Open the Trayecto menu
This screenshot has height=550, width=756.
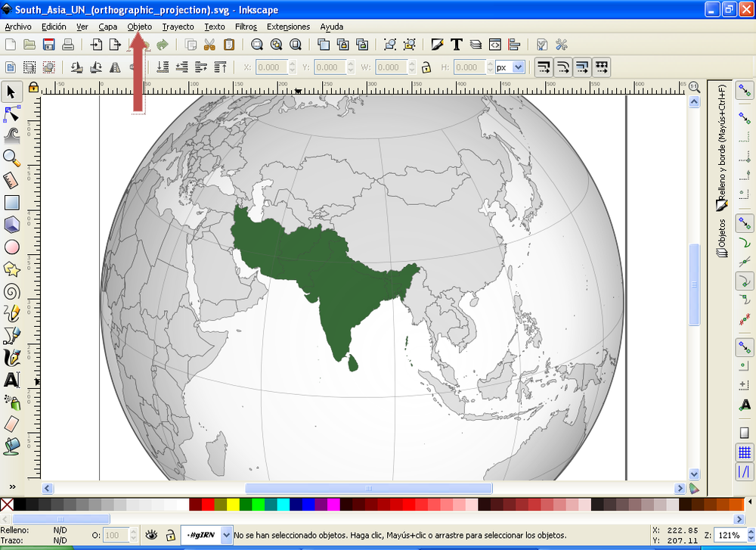pyautogui.click(x=178, y=26)
